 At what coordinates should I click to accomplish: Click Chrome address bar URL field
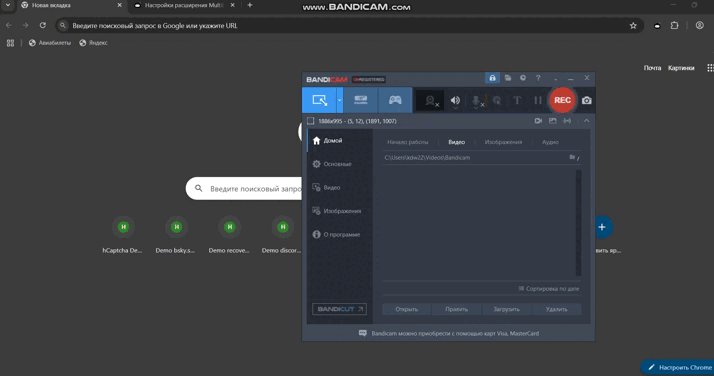pos(349,26)
